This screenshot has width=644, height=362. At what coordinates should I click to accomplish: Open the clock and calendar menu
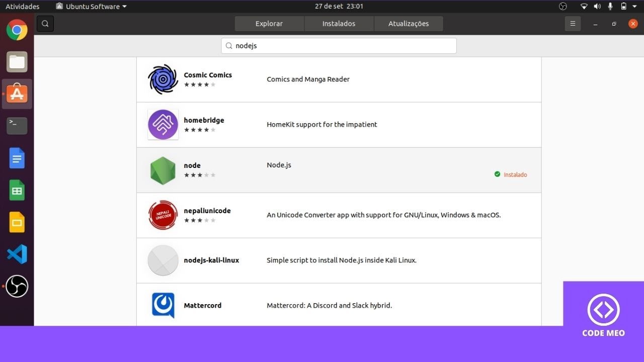[339, 7]
